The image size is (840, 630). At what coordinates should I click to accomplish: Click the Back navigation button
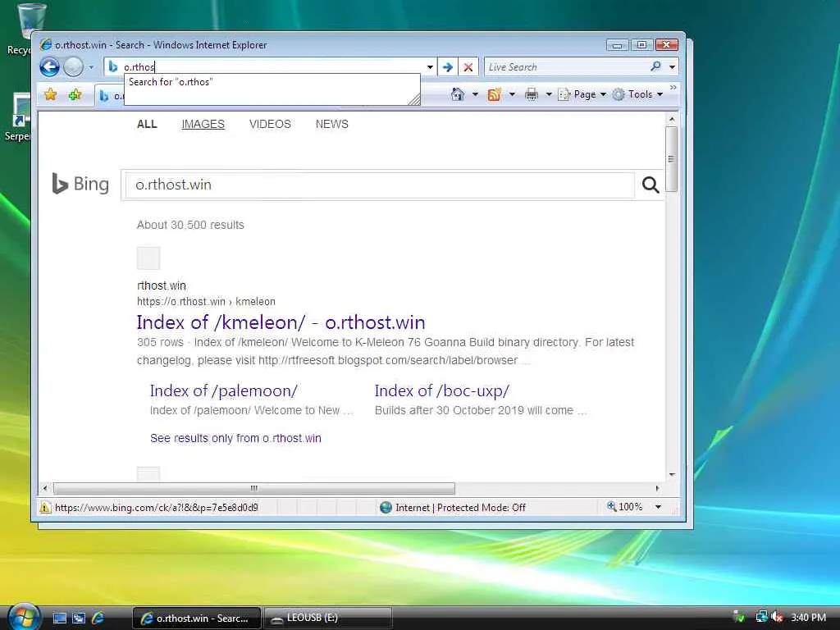(x=49, y=67)
